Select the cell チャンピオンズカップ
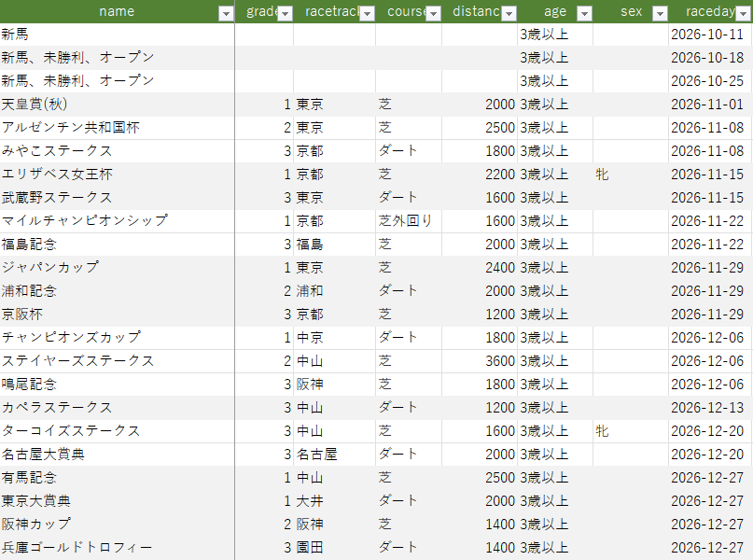 tap(118, 338)
